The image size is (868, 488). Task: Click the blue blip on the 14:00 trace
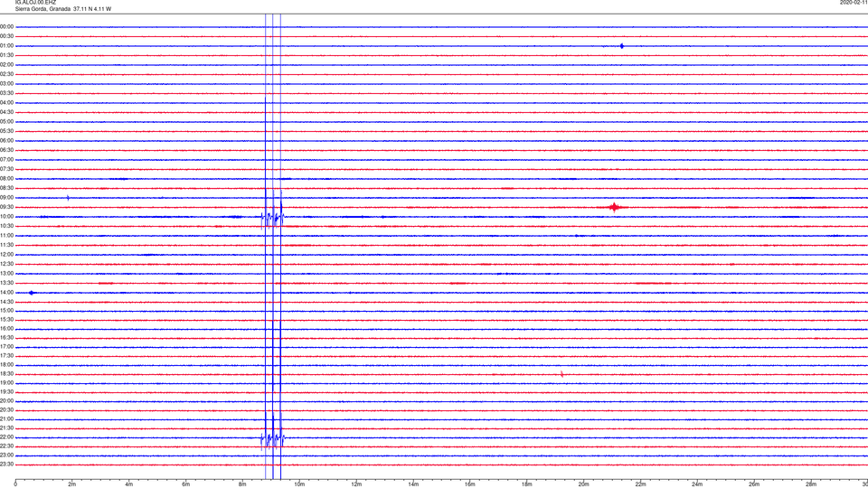click(32, 293)
